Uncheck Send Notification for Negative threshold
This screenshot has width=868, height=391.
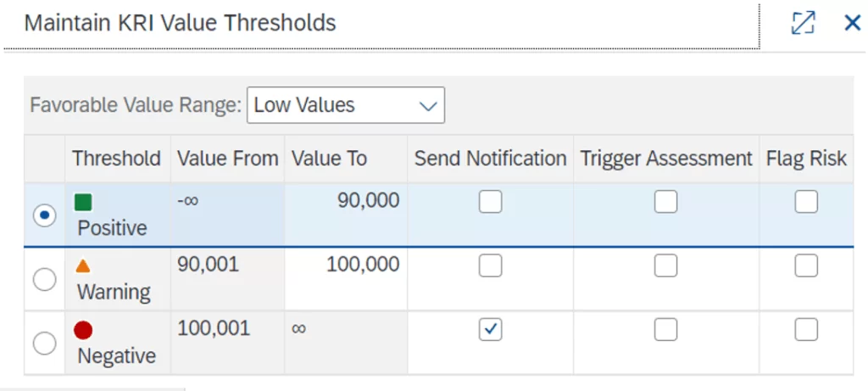(490, 329)
